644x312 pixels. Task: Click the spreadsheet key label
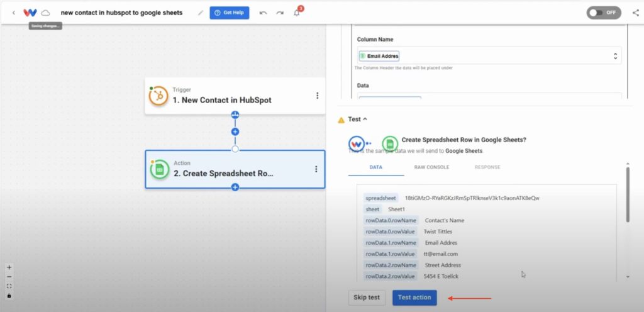point(380,198)
